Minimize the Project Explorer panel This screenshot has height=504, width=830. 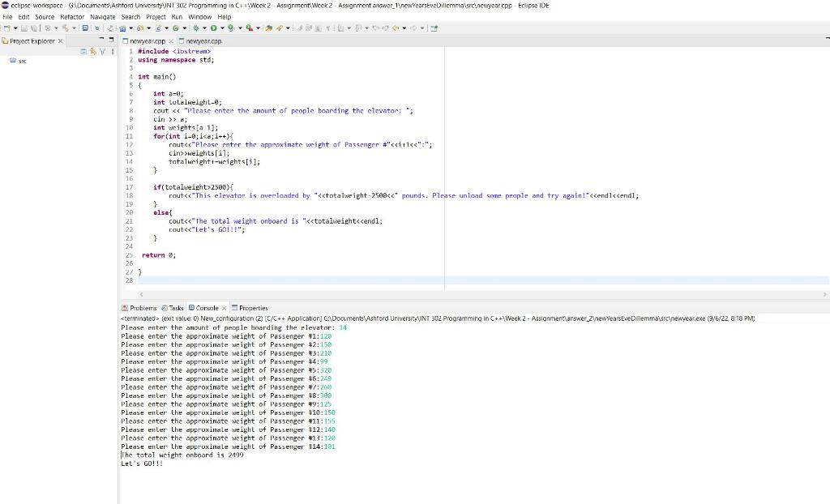click(101, 39)
